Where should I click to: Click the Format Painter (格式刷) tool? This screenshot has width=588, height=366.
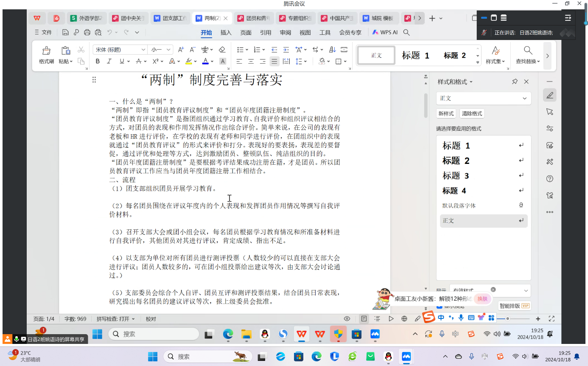coord(46,55)
